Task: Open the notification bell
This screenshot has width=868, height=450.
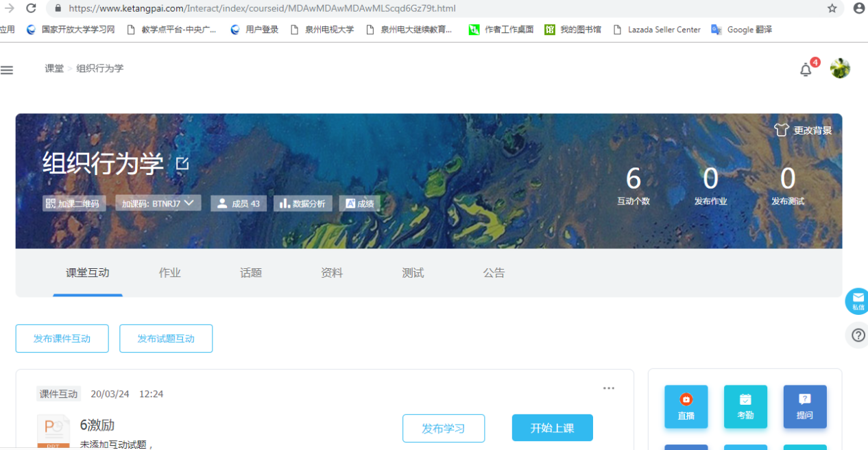Action: [806, 70]
